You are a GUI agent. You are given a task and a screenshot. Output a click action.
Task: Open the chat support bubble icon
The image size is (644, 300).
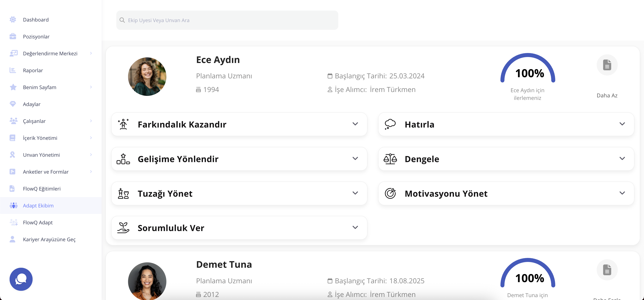(21, 279)
